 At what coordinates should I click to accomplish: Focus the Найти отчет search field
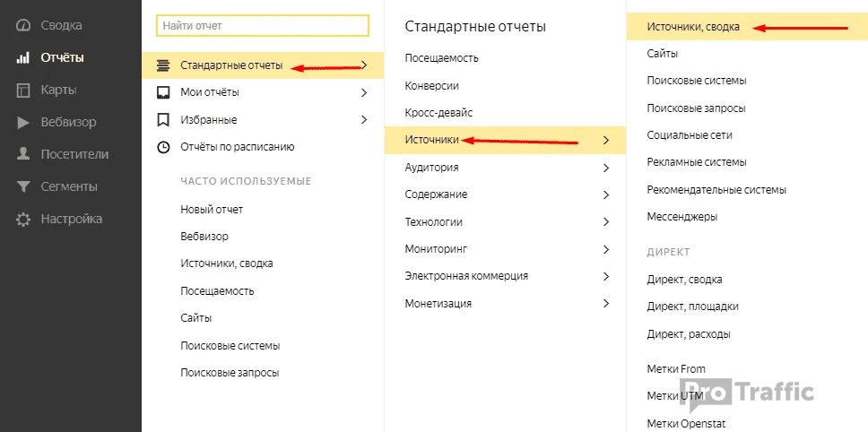click(263, 25)
